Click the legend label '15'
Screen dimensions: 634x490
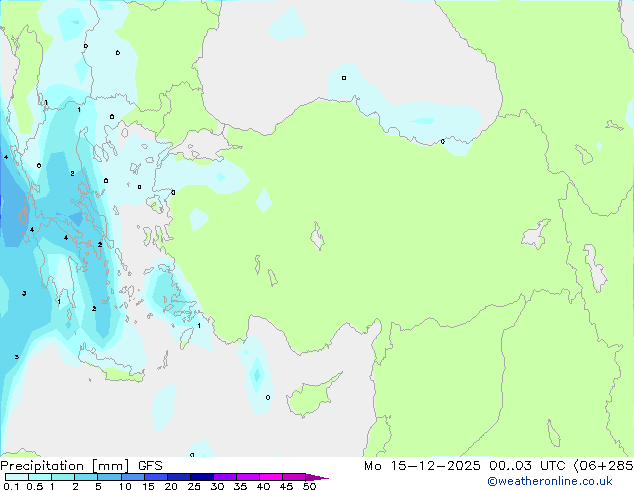tap(148, 486)
